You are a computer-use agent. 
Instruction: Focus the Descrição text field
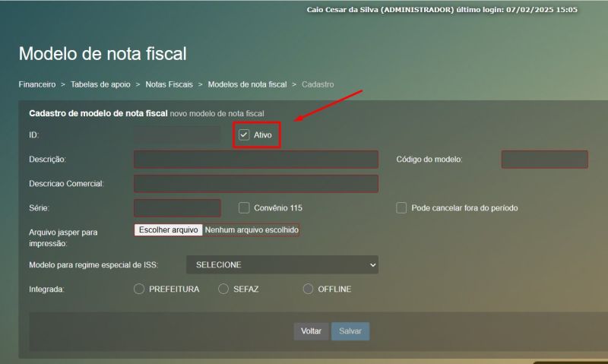[x=255, y=160]
